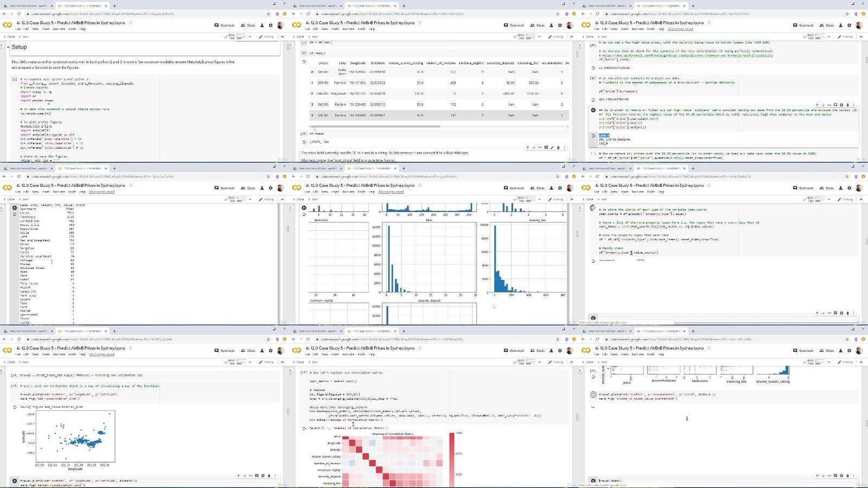Screen dimensions: 868x488
Task: Click the Colab logo in the map plot window
Action: coord(7,350)
